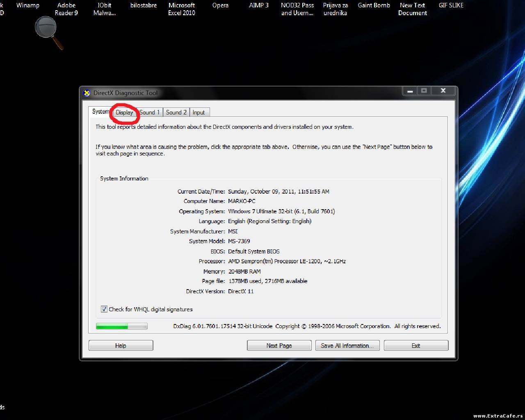Select Gaint Bomb desktop shortcut
Screen dimensions: 525x420
(374, 5)
